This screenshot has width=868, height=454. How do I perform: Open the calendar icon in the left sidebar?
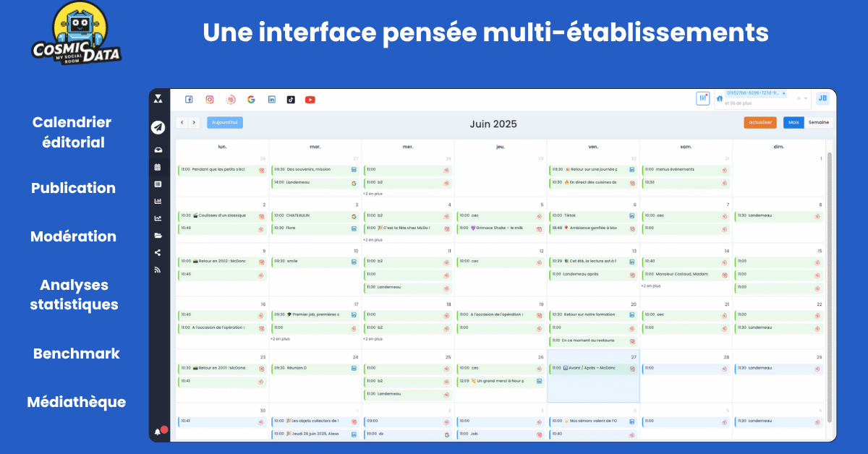(x=158, y=168)
